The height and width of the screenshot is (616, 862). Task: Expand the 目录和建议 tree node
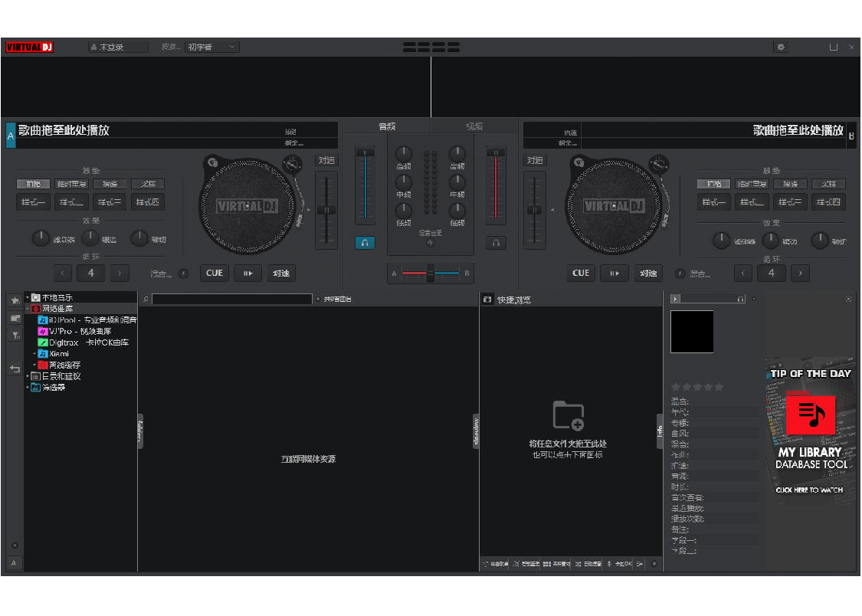coord(27,375)
